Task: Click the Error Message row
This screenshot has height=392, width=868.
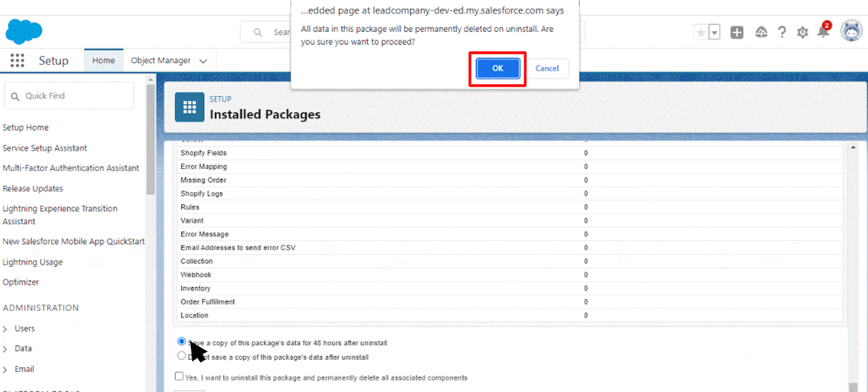Action: [x=510, y=234]
